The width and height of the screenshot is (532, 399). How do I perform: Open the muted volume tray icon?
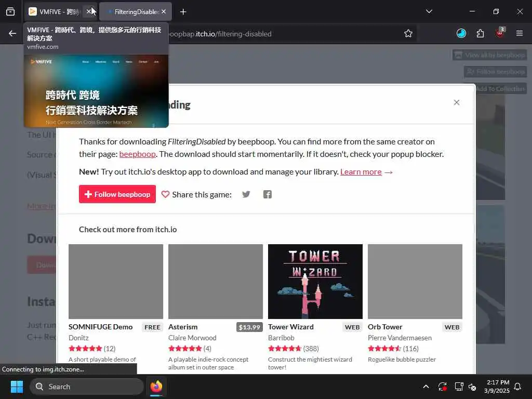coord(472,387)
